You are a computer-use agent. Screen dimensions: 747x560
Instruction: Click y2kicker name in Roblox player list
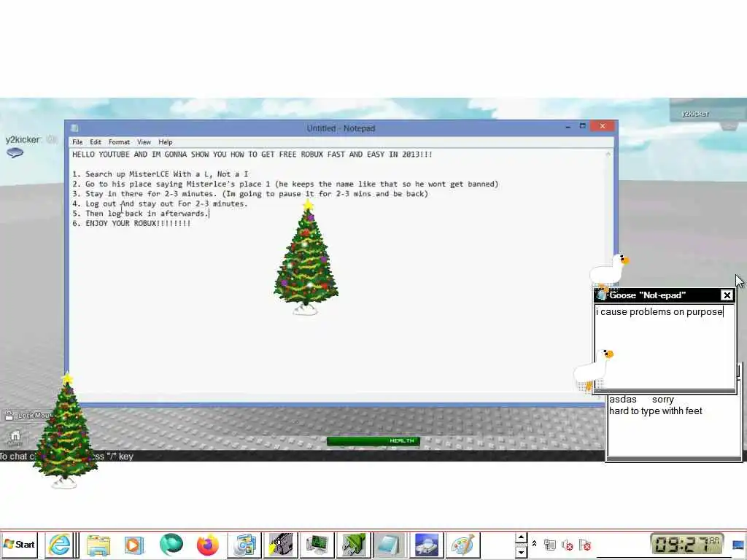[x=695, y=113]
